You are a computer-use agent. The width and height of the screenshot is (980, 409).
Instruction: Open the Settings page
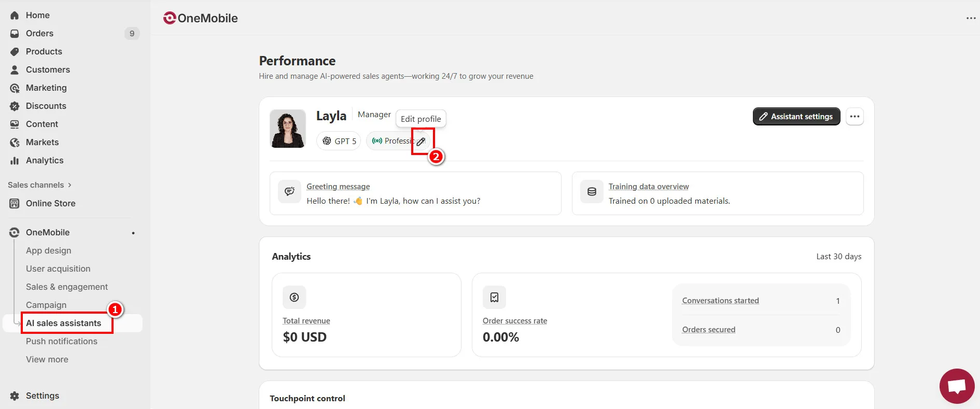click(43, 396)
